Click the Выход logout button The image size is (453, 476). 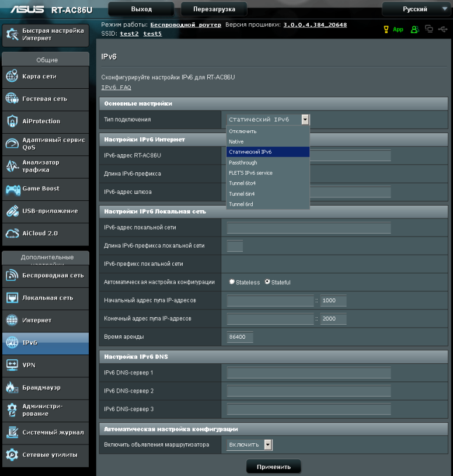click(x=141, y=9)
